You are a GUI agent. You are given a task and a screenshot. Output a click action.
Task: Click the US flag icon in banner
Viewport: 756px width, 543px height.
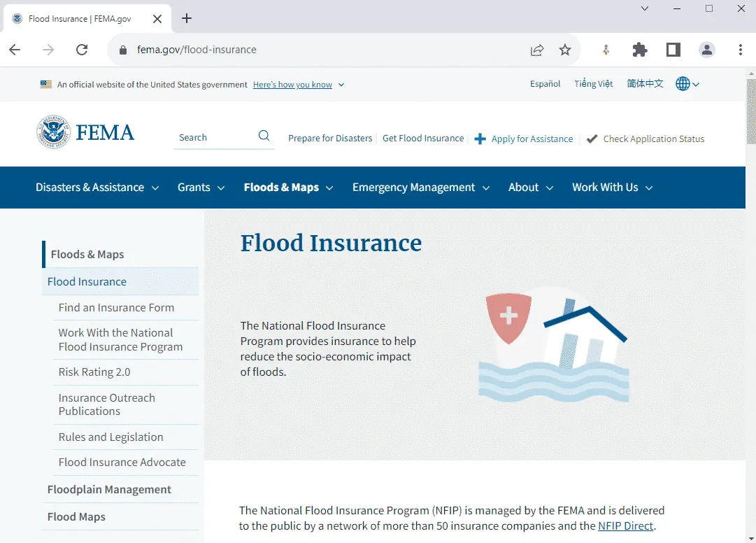point(46,84)
